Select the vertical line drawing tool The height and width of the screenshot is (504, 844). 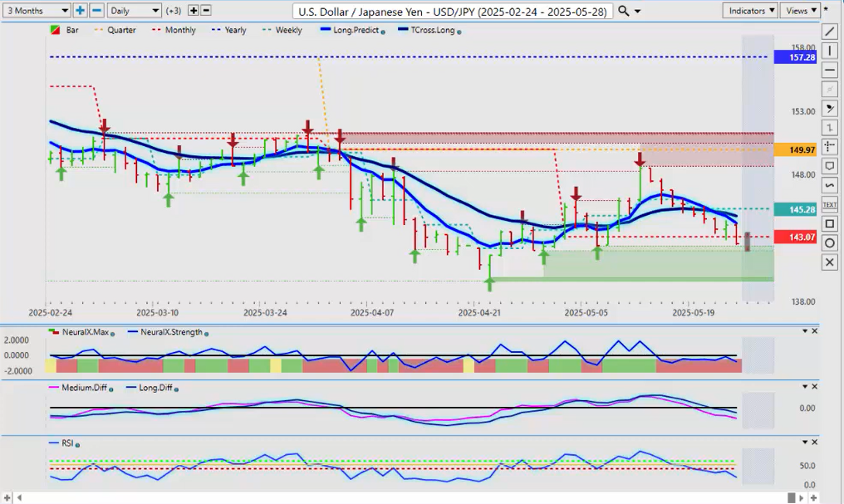(x=829, y=51)
